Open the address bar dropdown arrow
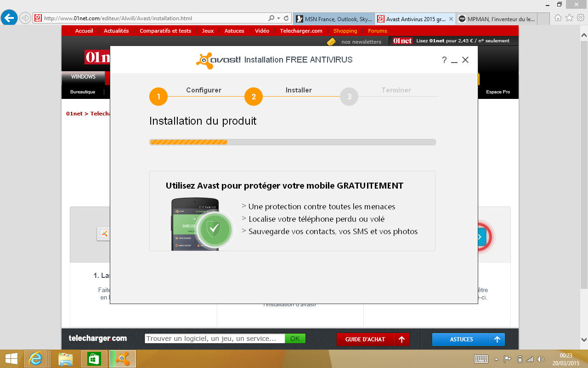 (x=278, y=18)
